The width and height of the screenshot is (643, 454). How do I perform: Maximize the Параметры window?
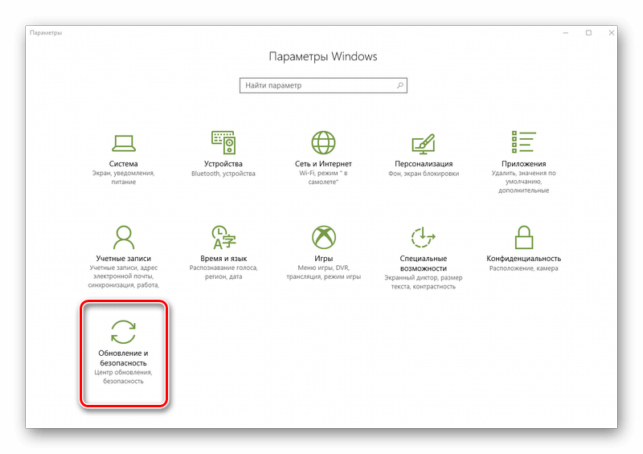(589, 33)
